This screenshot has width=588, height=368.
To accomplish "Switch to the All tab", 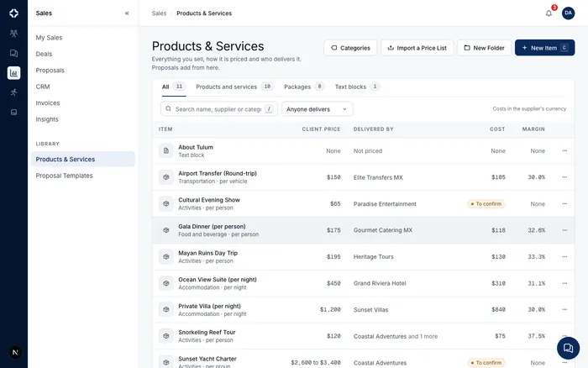I will 174,87.
